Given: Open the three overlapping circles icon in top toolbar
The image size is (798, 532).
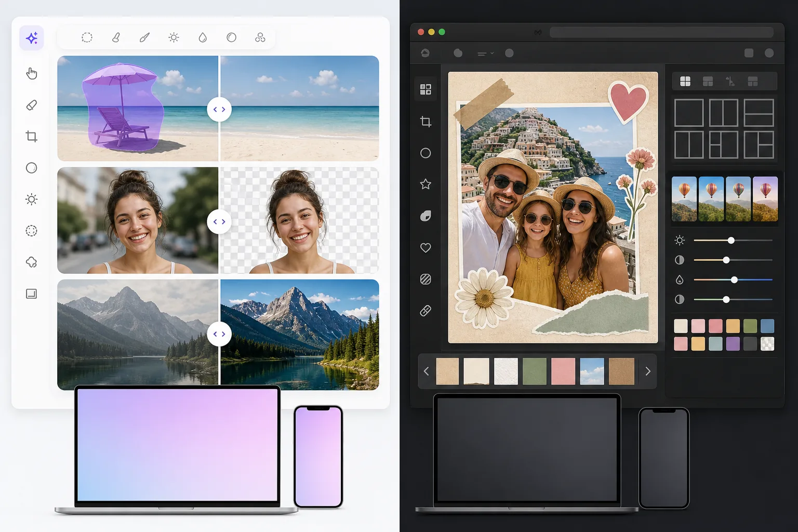Looking at the screenshot, I should [x=260, y=37].
